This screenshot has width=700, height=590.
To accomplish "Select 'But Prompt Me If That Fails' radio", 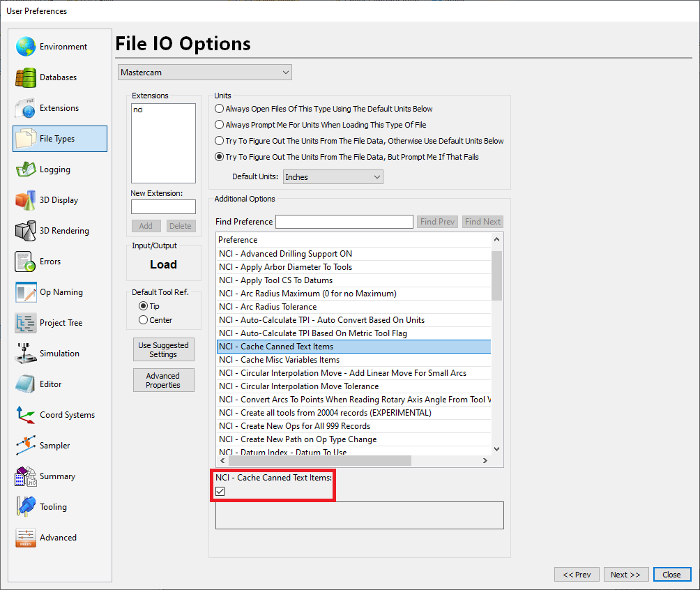I will point(219,157).
